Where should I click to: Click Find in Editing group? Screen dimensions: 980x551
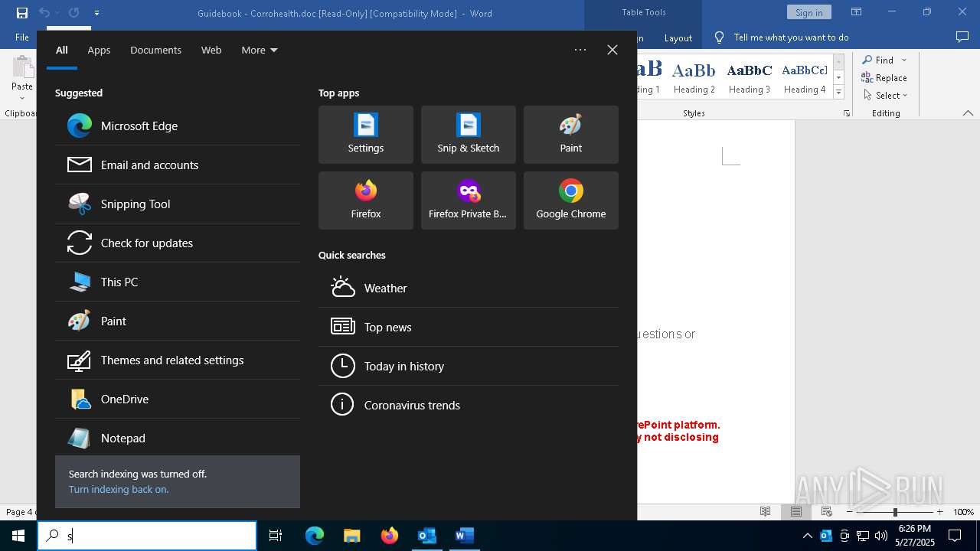(x=878, y=60)
